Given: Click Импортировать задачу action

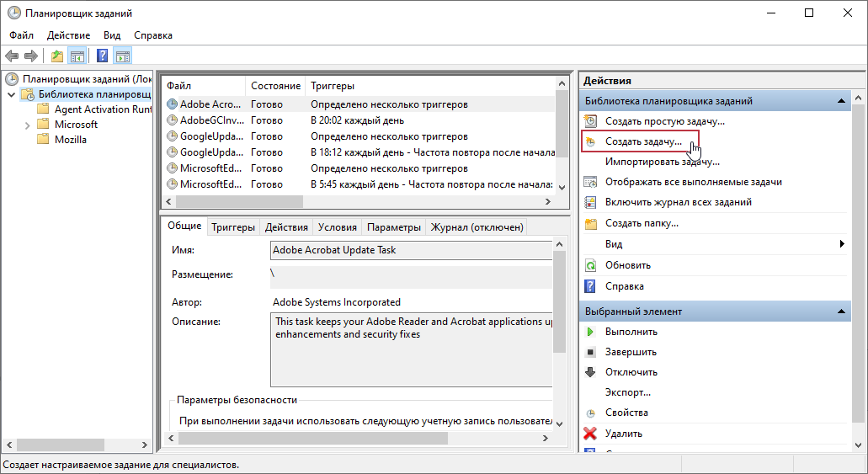Looking at the screenshot, I should pos(662,162).
